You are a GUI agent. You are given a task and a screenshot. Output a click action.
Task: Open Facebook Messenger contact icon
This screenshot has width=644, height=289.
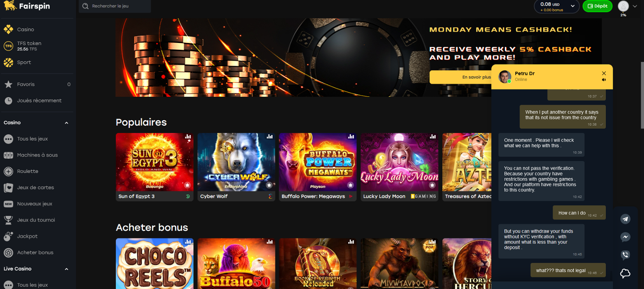pyautogui.click(x=626, y=237)
